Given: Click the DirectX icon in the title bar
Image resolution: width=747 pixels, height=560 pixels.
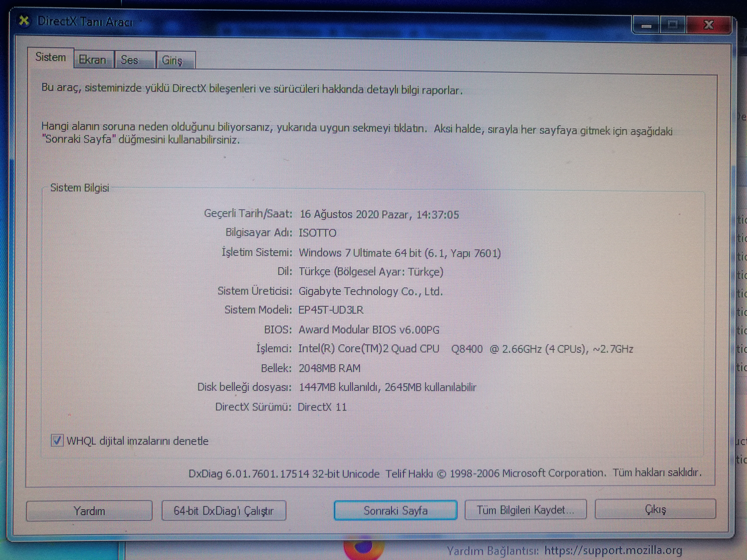Looking at the screenshot, I should click(24, 21).
